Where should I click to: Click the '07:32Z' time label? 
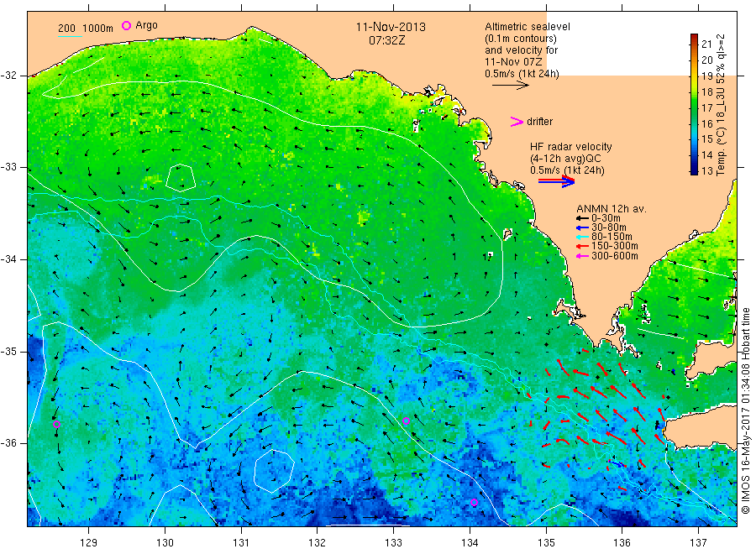pos(386,40)
